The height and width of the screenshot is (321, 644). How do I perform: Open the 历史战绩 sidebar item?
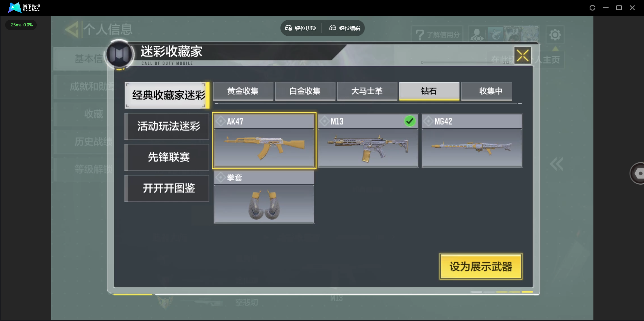84,142
